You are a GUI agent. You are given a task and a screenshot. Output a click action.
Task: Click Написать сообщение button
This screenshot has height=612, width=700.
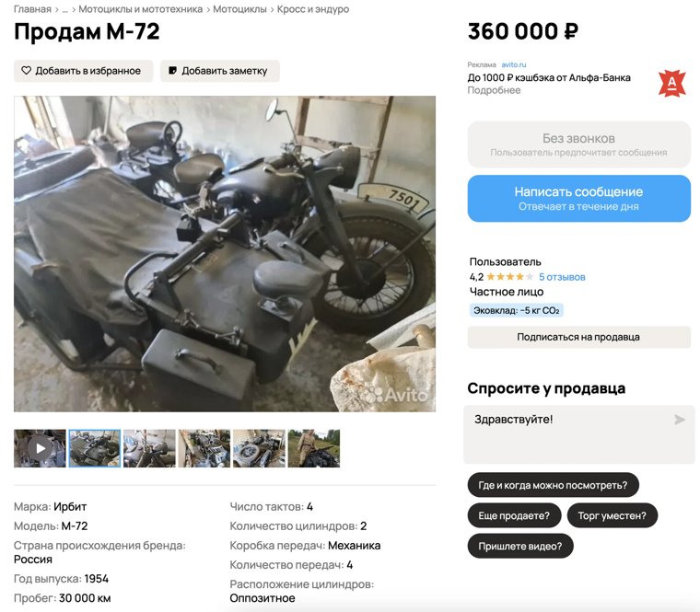coord(579,198)
